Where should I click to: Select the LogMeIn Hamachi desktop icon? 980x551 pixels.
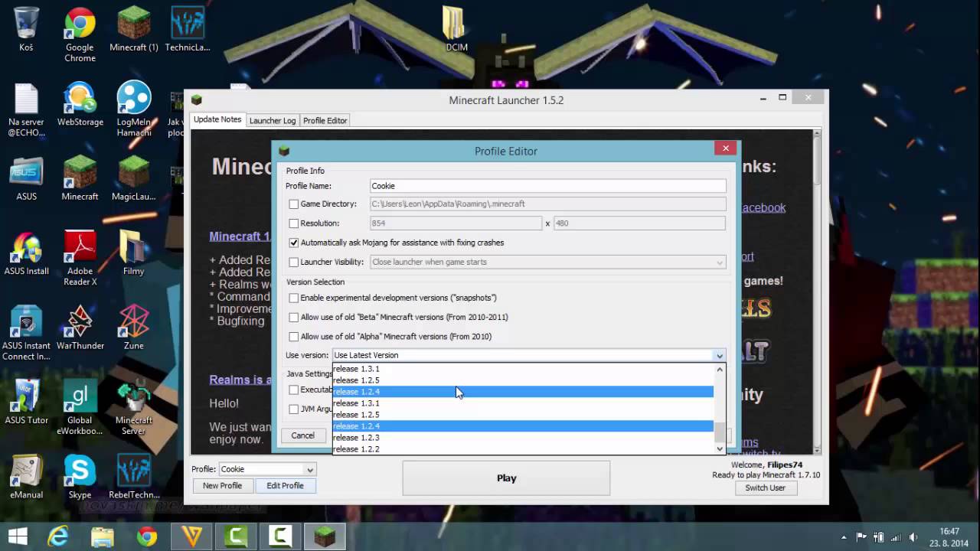tap(134, 109)
